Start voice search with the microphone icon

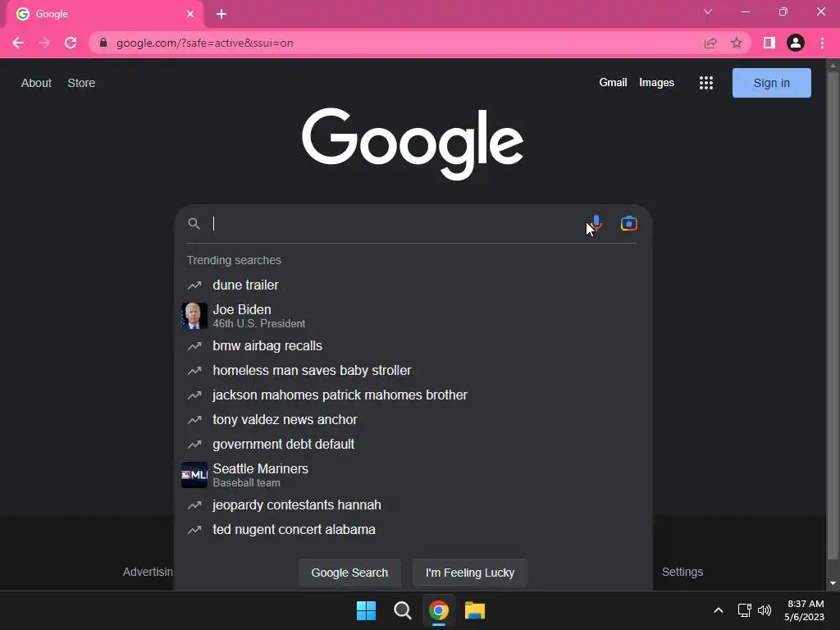pos(596,223)
